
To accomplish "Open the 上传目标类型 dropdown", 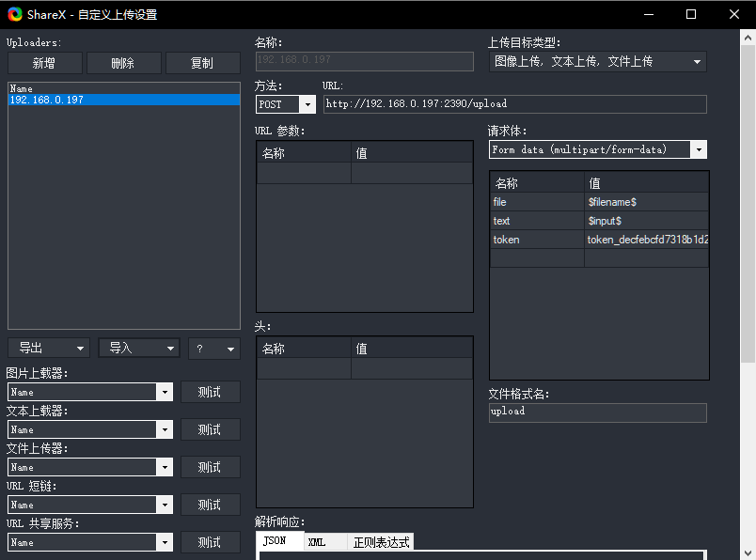I will (x=598, y=62).
